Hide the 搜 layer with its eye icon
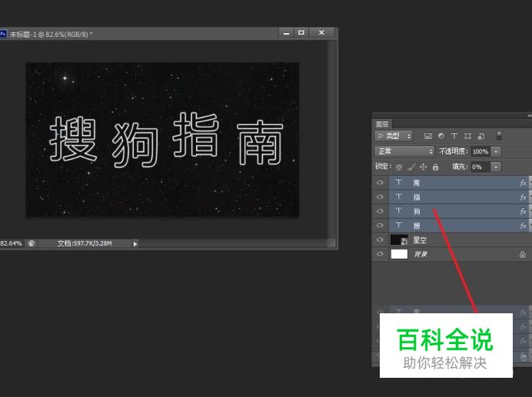The width and height of the screenshot is (532, 397). (x=380, y=225)
